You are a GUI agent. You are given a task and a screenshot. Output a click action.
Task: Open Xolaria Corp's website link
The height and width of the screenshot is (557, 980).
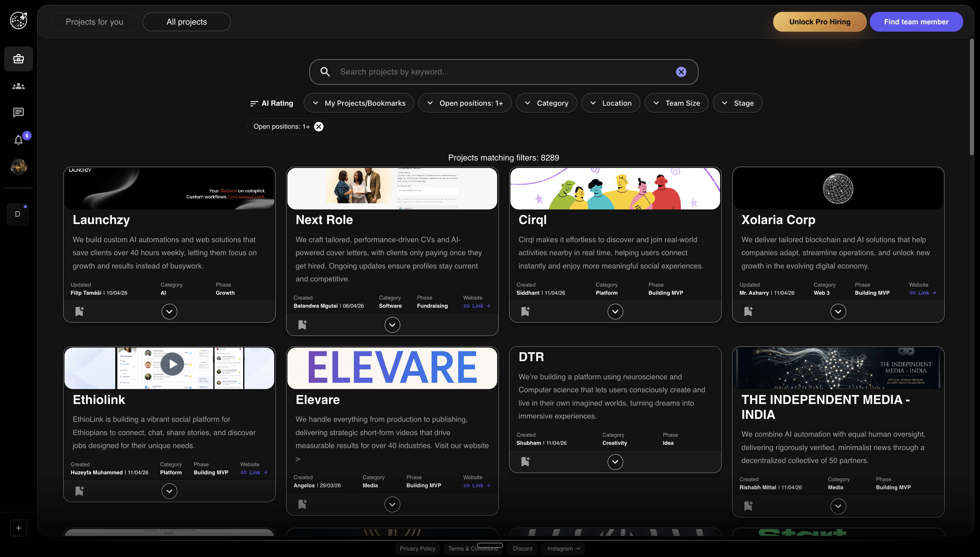click(923, 293)
